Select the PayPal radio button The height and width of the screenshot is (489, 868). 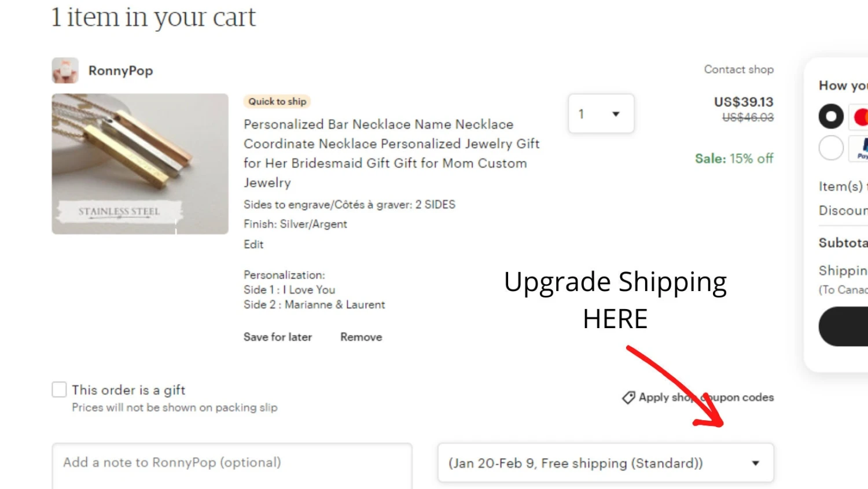tap(831, 148)
